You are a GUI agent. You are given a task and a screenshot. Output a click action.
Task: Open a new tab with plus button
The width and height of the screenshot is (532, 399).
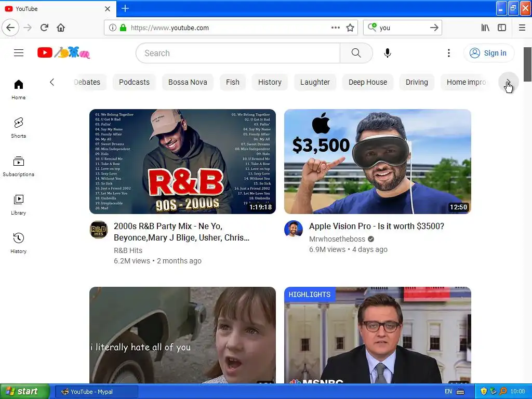125,8
